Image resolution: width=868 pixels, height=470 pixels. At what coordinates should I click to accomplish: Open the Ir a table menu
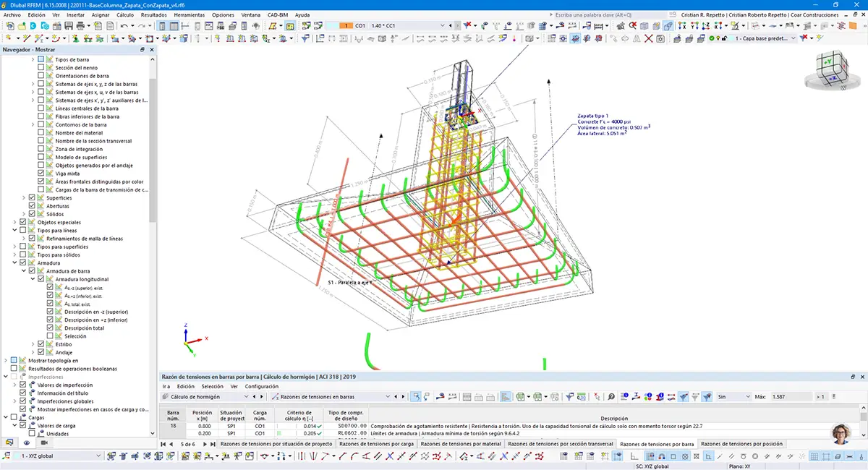tap(166, 386)
